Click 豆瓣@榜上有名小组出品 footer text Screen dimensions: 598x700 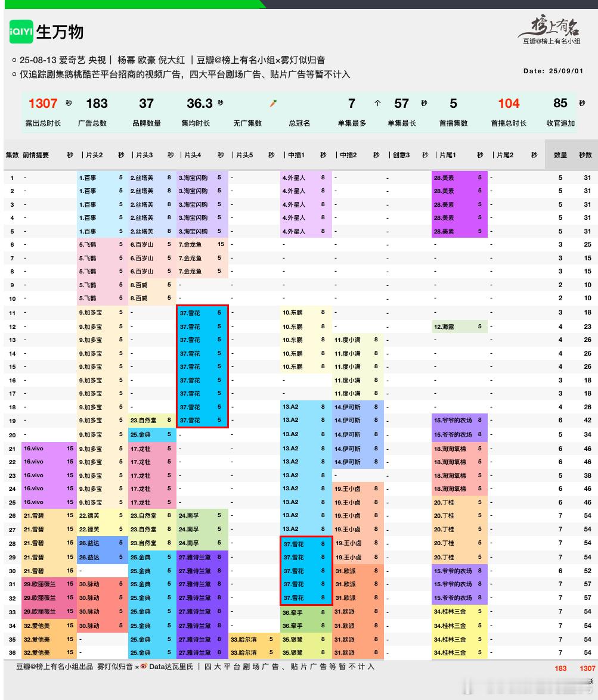pyautogui.click(x=54, y=667)
